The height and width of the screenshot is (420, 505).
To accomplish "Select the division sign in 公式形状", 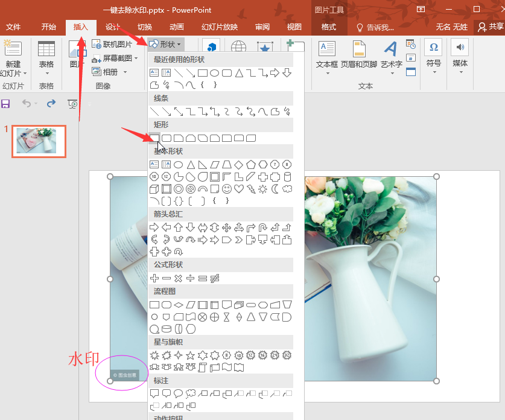I will coord(190,278).
